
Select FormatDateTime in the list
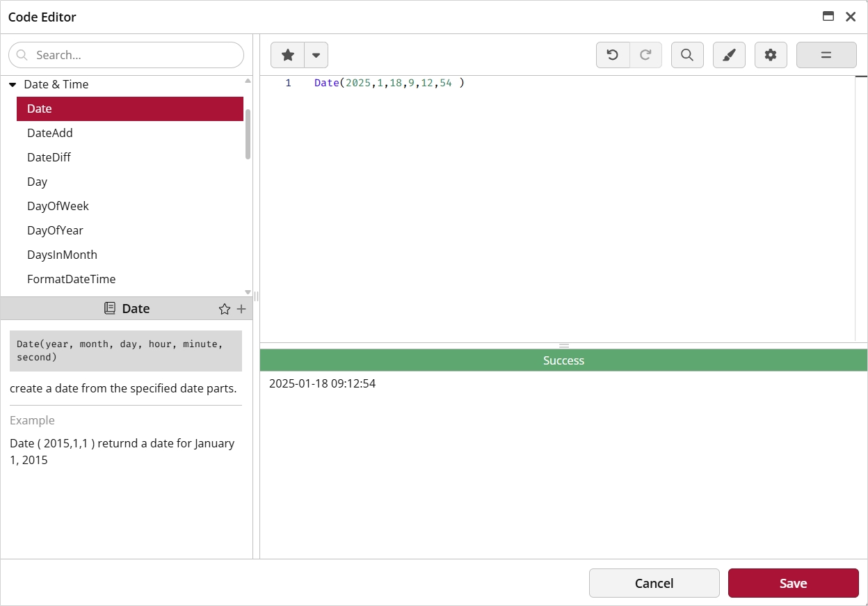71,279
